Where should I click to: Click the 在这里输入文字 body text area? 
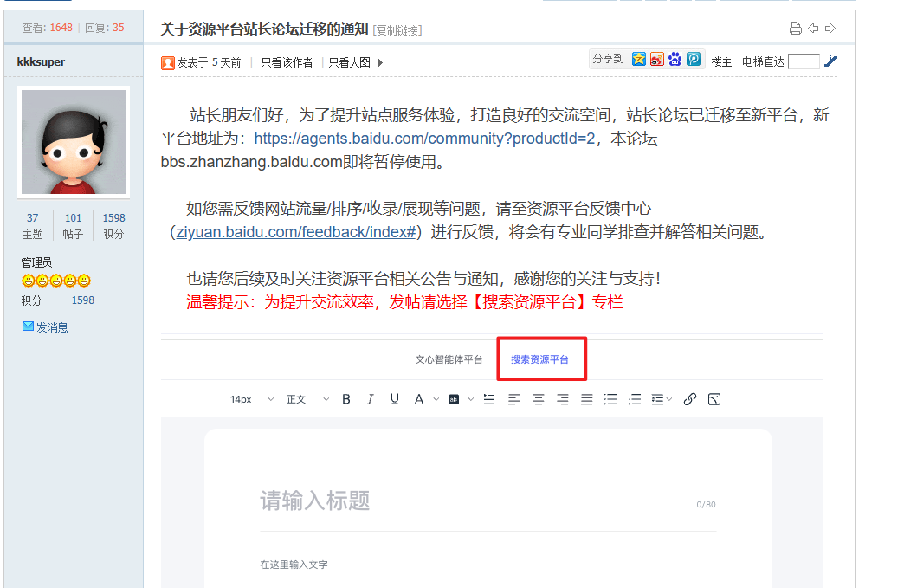[294, 565]
